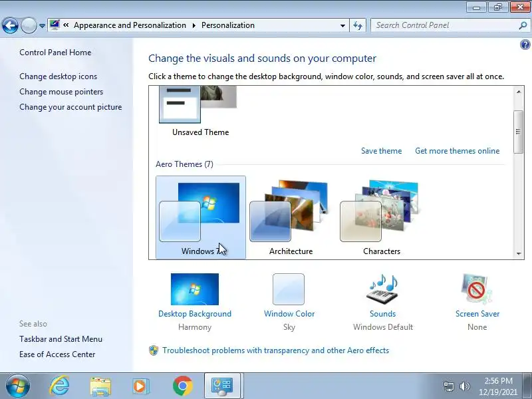
Task: Click the Aero Themes (7) heading
Action: pos(184,164)
